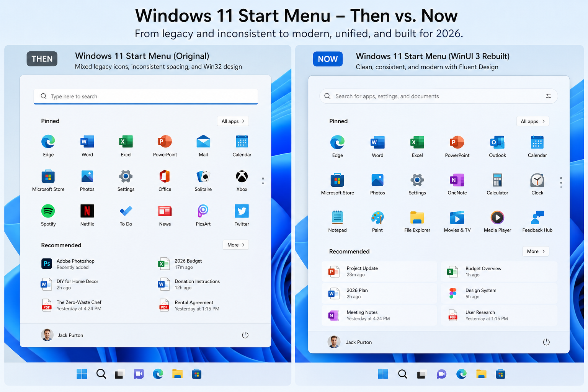Click the Start button on the left taskbar
The height and width of the screenshot is (392, 588).
82,374
